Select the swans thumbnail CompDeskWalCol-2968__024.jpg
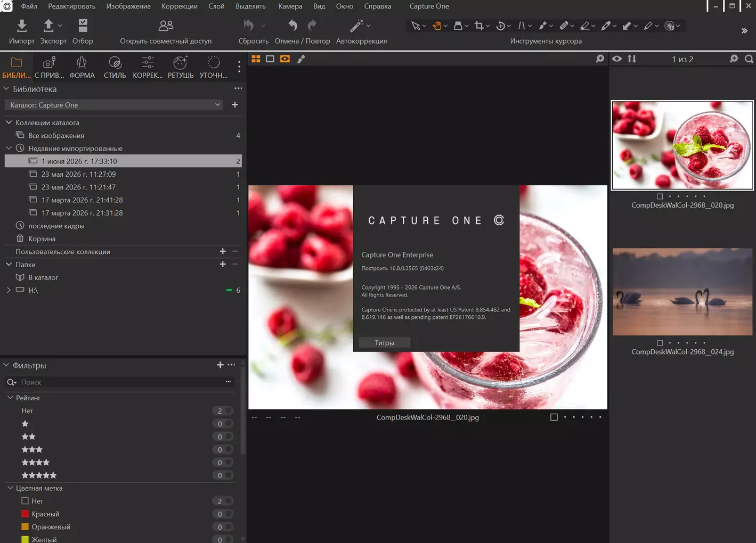 (682, 292)
